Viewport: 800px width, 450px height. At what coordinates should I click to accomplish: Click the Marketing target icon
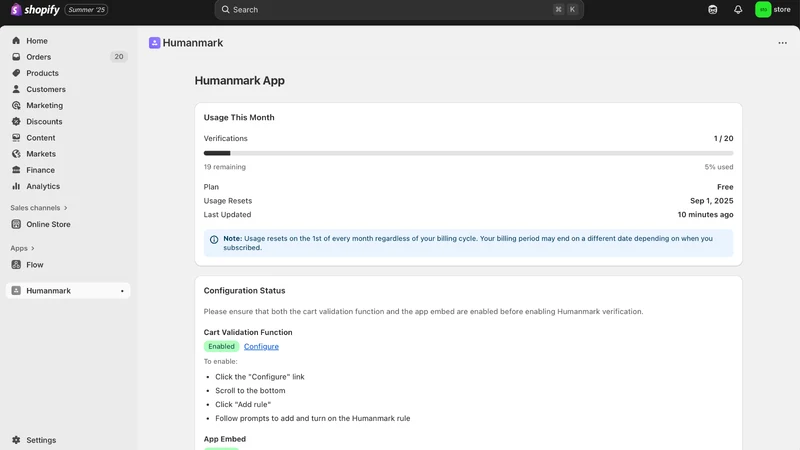click(x=16, y=105)
